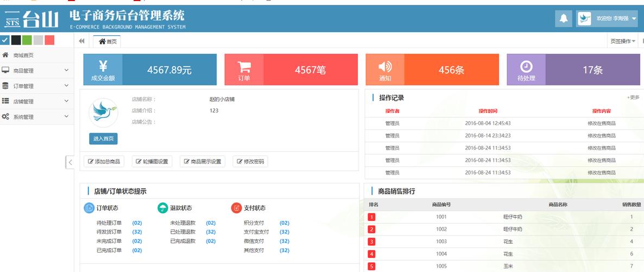644x272 pixels.
Task: Click the clock icon on 待处理 card
Action: [526, 66]
